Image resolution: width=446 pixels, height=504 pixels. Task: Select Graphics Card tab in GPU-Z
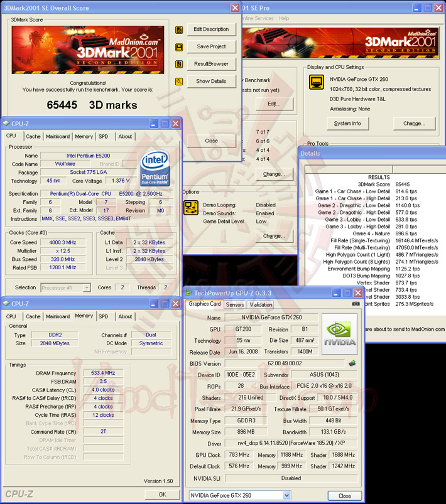(205, 304)
